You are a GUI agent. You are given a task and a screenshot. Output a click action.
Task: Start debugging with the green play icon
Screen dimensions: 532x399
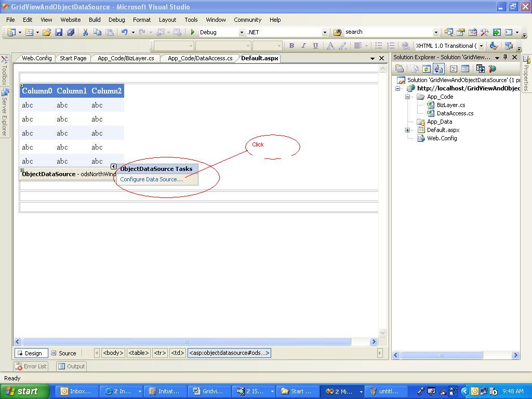tap(192, 32)
